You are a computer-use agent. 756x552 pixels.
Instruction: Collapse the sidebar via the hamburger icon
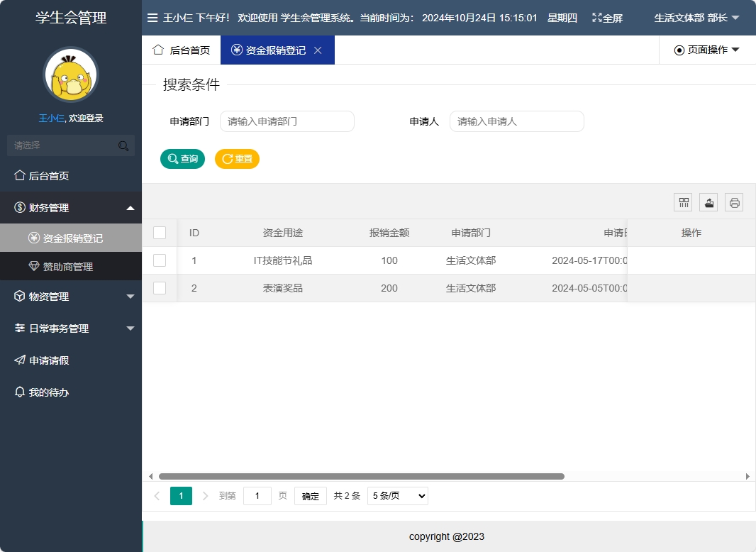152,18
